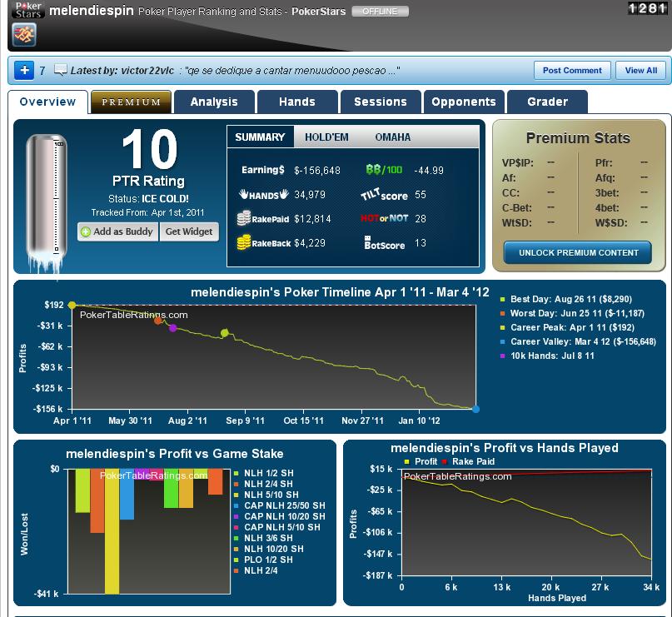The image size is (672, 617).
Task: Click the bright green bar in stake chart
Action: [171, 489]
